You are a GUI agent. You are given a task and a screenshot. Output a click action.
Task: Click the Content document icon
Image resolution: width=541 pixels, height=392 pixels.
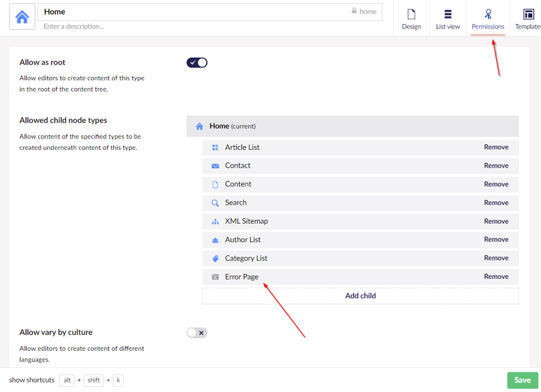pos(215,185)
